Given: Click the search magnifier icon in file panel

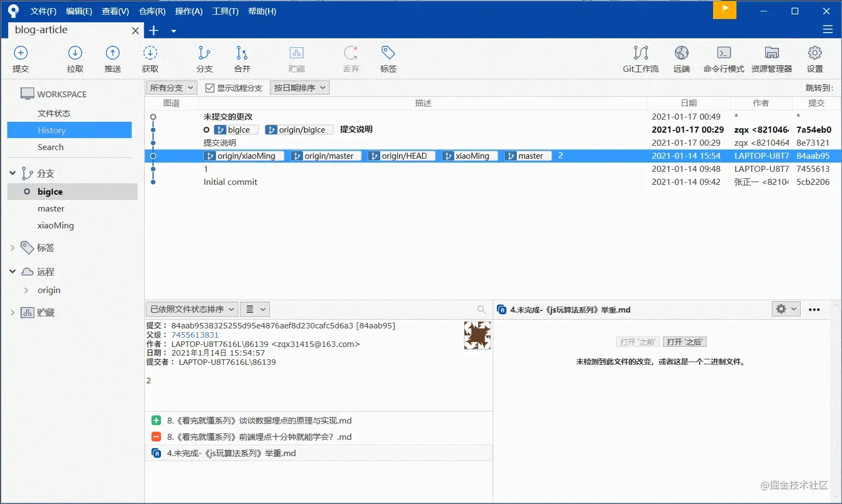Looking at the screenshot, I should (481, 309).
